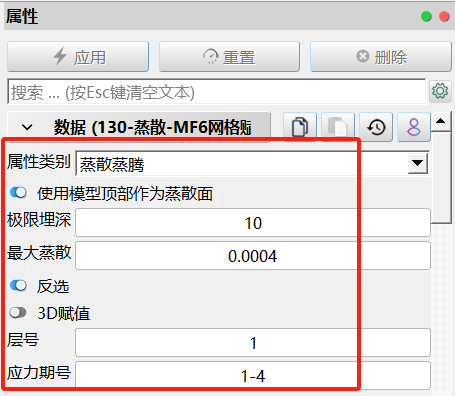Image resolution: width=455 pixels, height=396 pixels.
Task: Click the 极限埋深 label
Action: [39, 220]
